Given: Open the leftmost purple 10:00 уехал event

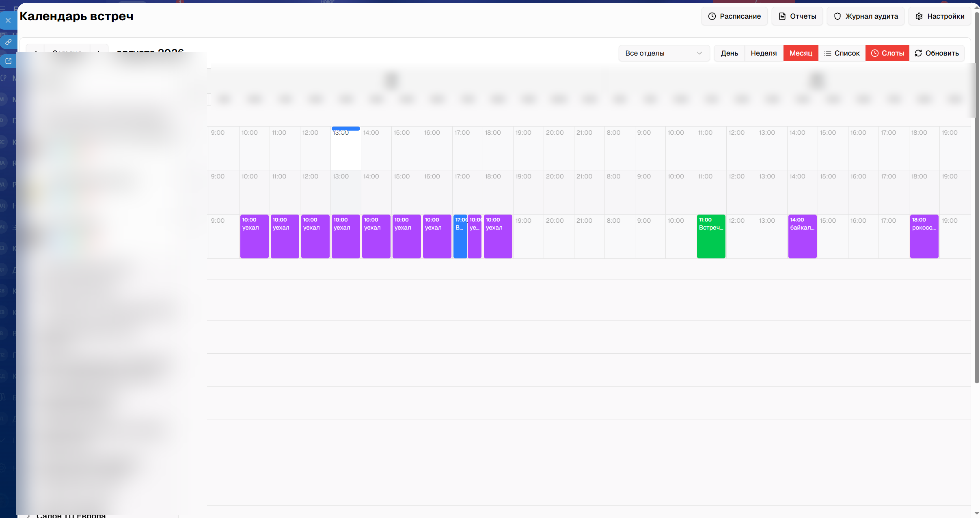Looking at the screenshot, I should [255, 236].
